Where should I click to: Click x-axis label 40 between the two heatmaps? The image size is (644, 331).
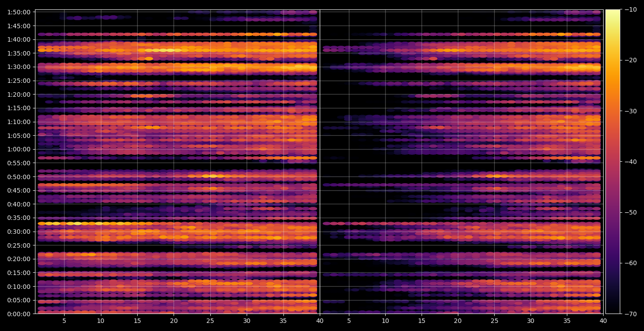(x=320, y=321)
